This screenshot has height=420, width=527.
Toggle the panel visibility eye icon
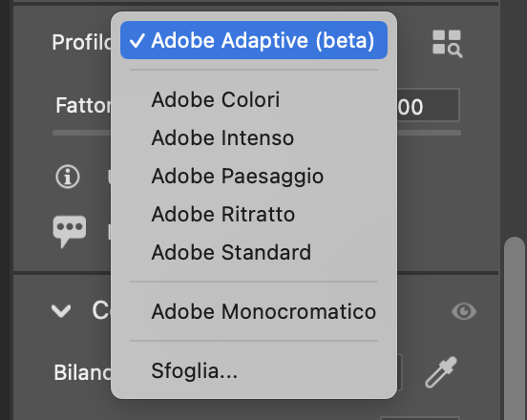464,311
